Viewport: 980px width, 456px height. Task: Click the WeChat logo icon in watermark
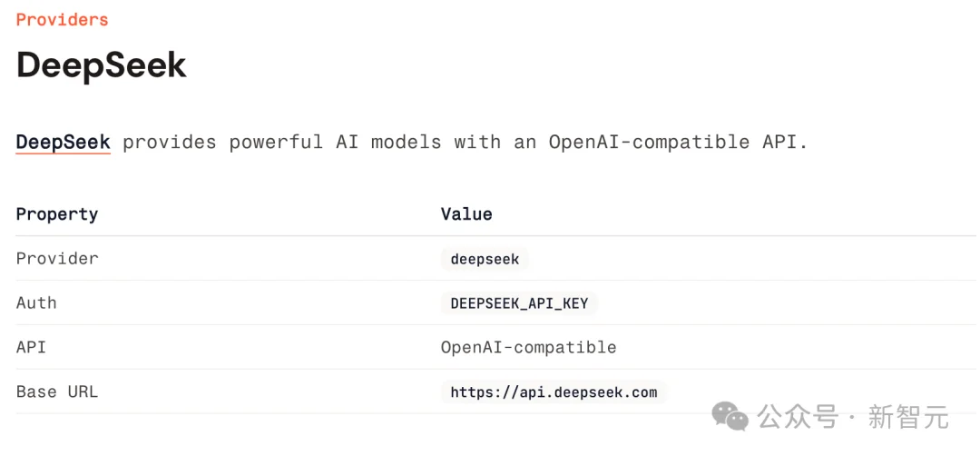pyautogui.click(x=730, y=417)
